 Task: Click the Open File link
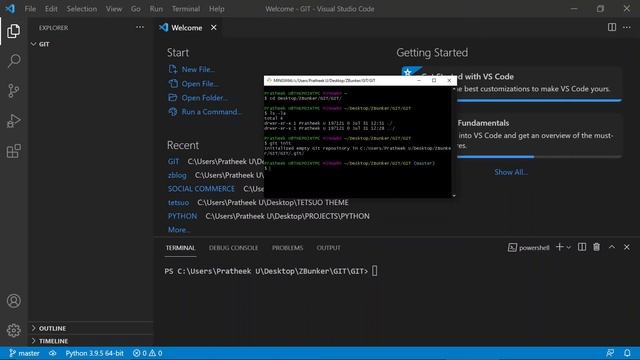[x=194, y=84]
